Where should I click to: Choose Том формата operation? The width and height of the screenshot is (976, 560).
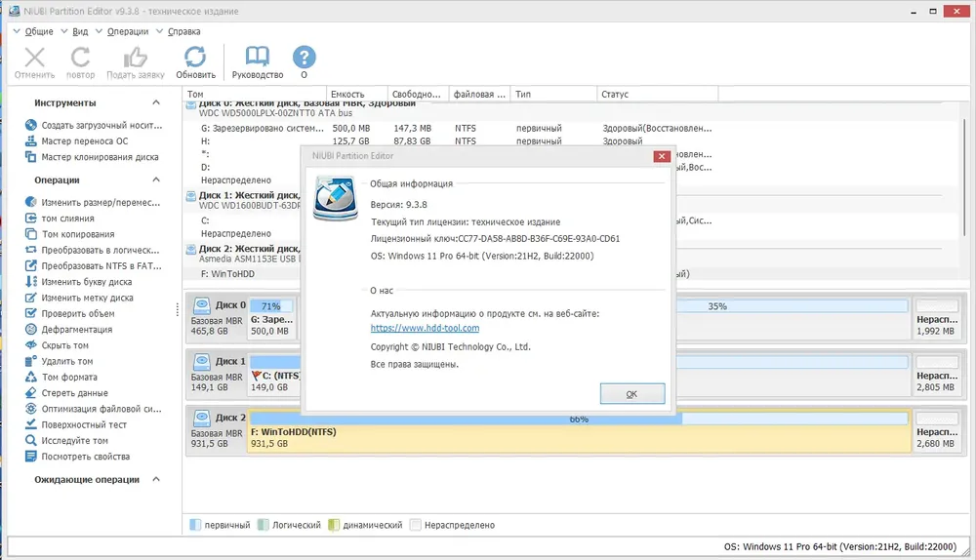point(61,377)
